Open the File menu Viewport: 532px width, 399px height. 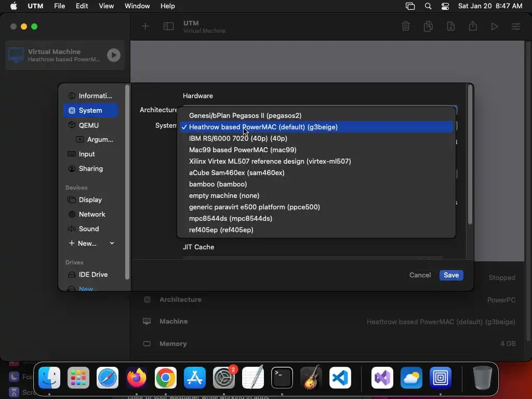tap(59, 6)
